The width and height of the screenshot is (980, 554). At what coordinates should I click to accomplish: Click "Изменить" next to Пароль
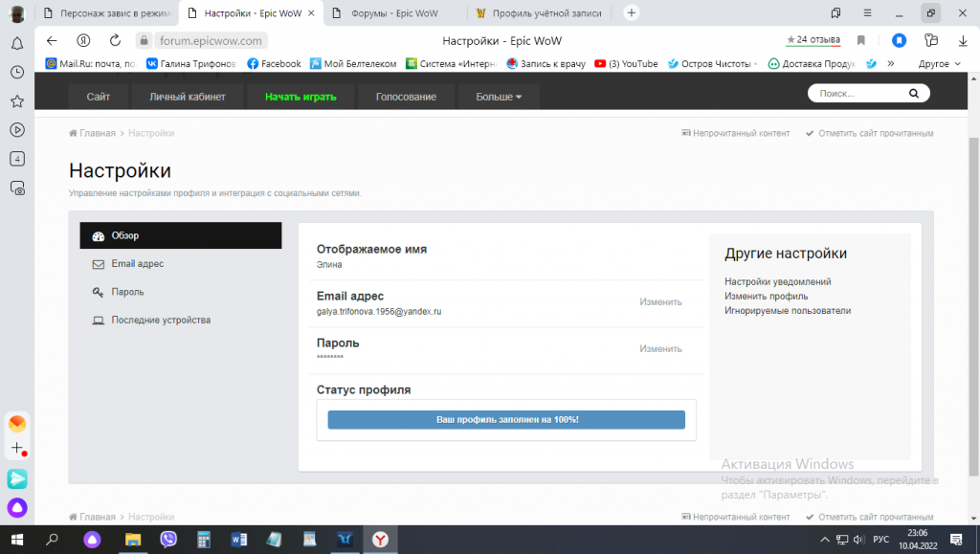[x=660, y=349]
